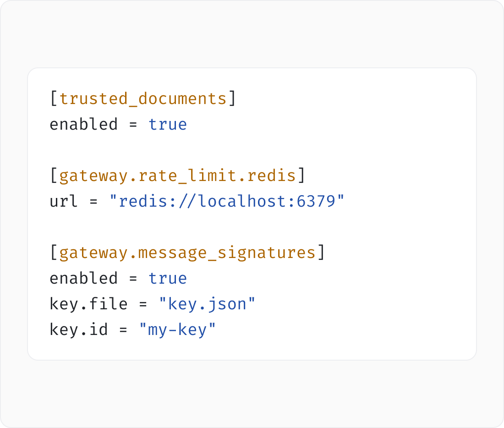This screenshot has height=428, width=504.
Task: Click the "key.json" string value
Action: [207, 304]
